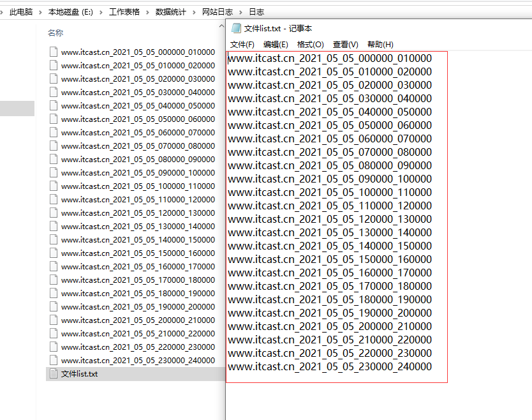Click file icon of www.itcast.cn_2021_05_05_220000_230000 in Explorer
Screen dimensions: 532x420
click(x=54, y=347)
